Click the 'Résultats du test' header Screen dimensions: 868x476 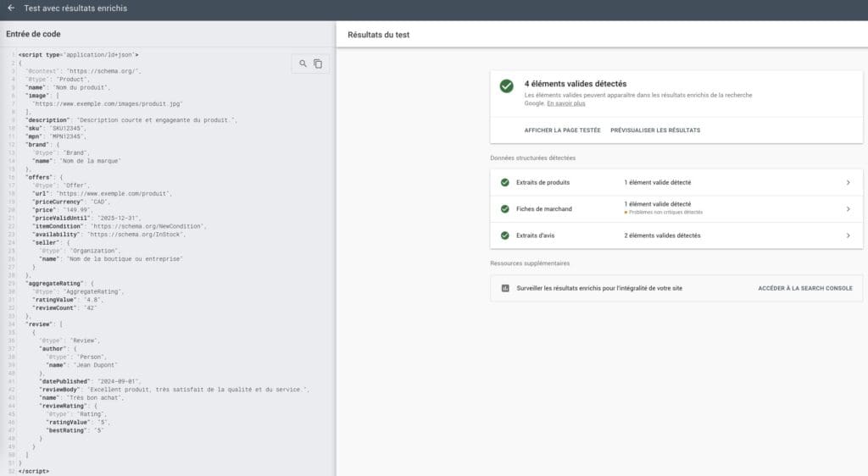(379, 35)
